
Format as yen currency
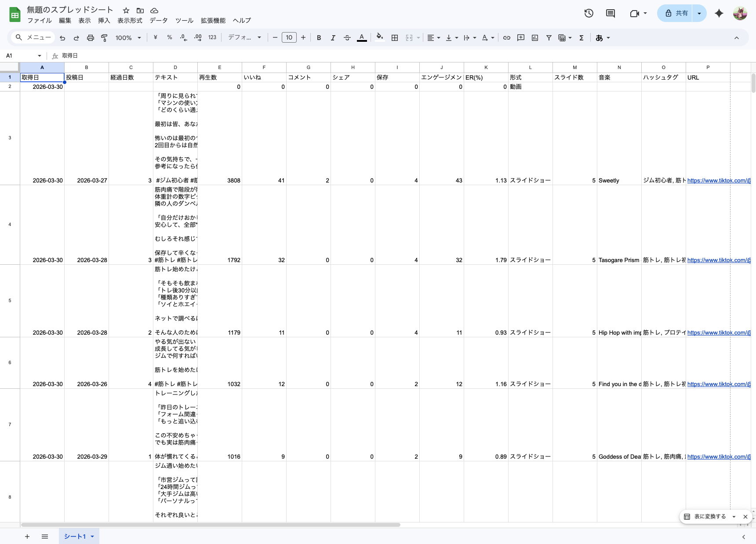coord(155,38)
